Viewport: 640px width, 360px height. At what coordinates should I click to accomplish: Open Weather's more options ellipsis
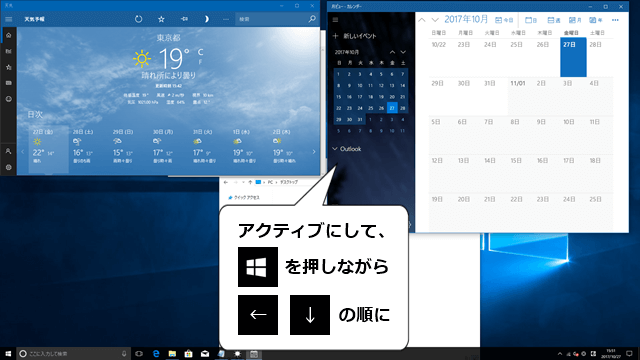226,19
